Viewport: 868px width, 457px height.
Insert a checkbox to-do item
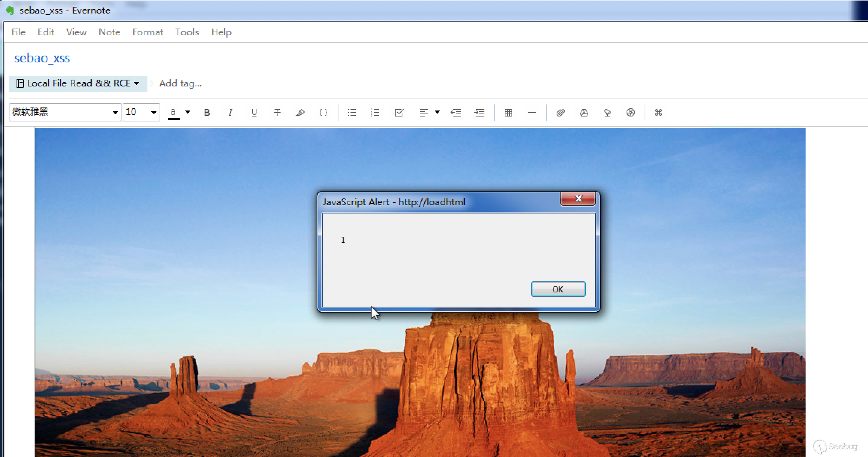[399, 112]
